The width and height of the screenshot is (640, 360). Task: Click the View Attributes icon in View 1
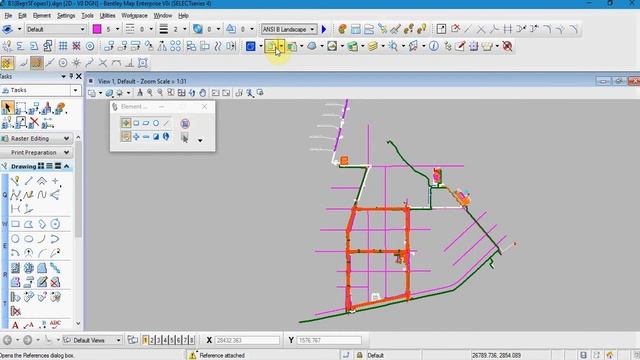pos(92,93)
